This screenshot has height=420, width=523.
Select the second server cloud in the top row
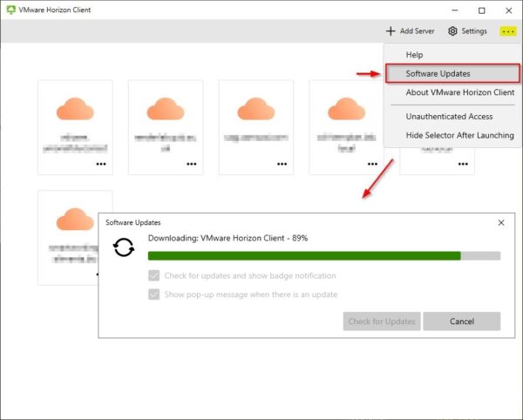[x=166, y=109]
